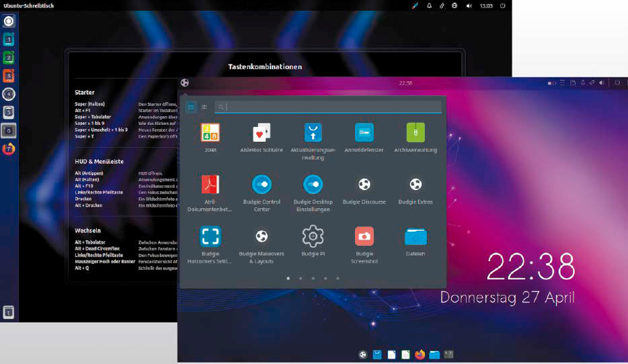Open volume indicator in Ubuntu top bar
Image resolution: width=628 pixels, height=364 pixels.
pyautogui.click(x=469, y=5)
